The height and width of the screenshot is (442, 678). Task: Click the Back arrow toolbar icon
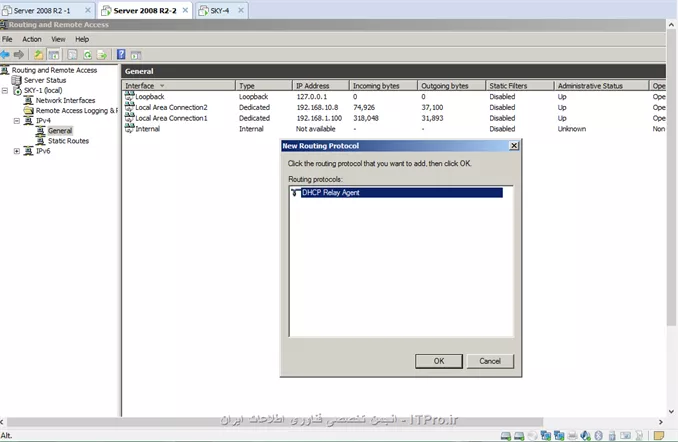tap(5, 54)
